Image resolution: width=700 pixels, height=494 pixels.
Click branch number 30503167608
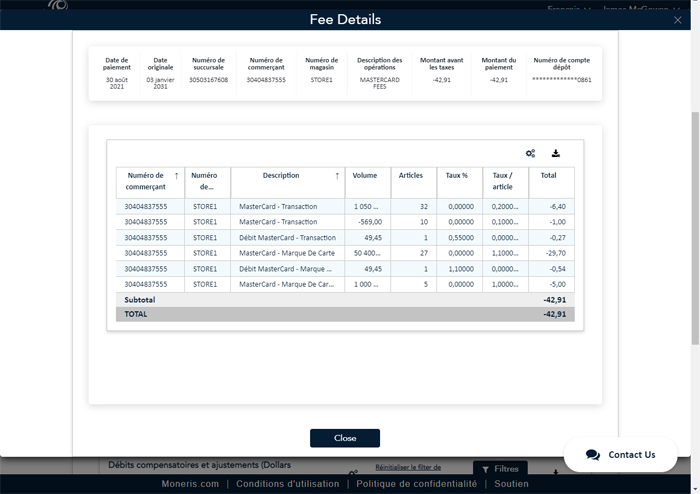[208, 80]
